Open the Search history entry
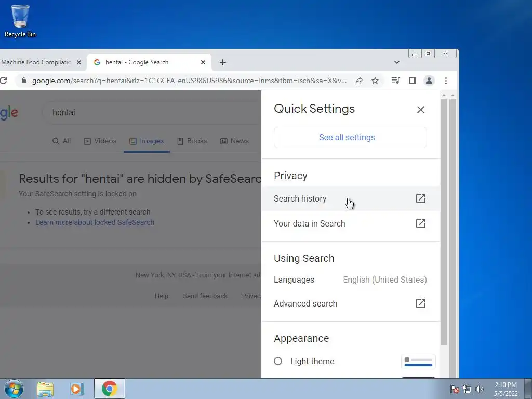 tap(351, 198)
